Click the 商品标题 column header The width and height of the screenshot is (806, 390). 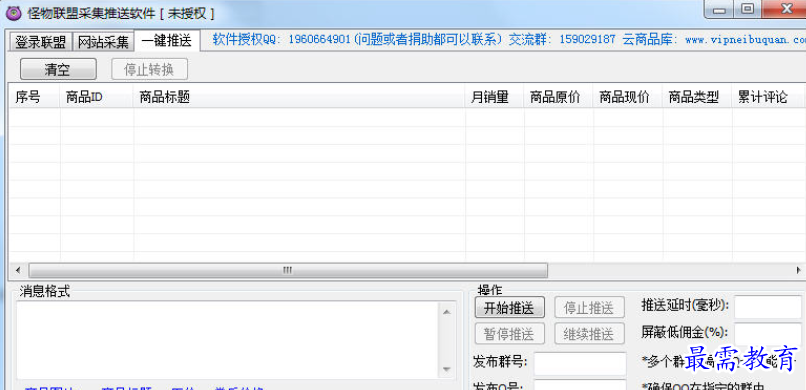tap(300, 97)
